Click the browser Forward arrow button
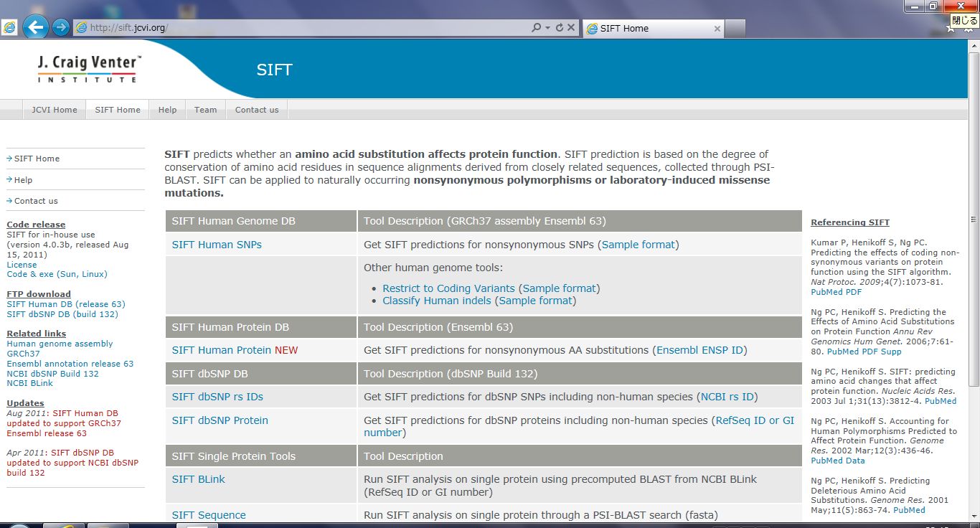This screenshot has height=528, width=980. pos(61,27)
